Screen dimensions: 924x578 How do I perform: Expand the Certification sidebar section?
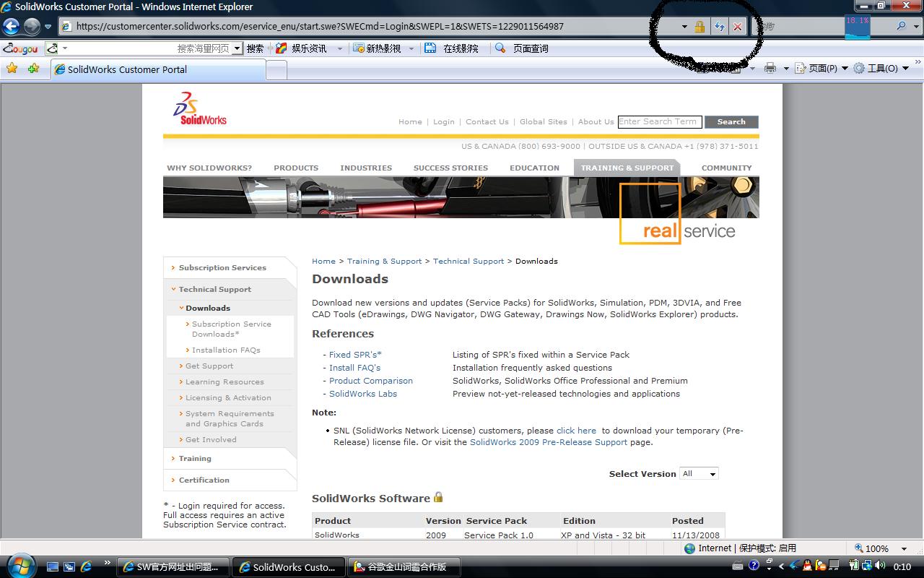click(x=204, y=480)
